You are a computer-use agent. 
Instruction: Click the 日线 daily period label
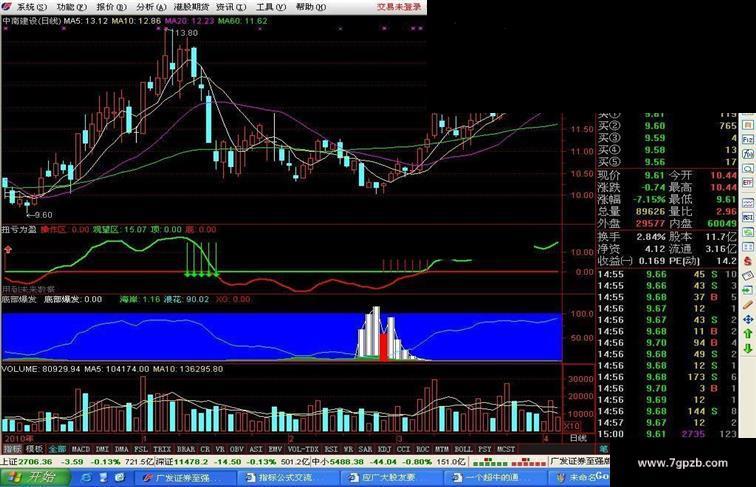coord(578,438)
